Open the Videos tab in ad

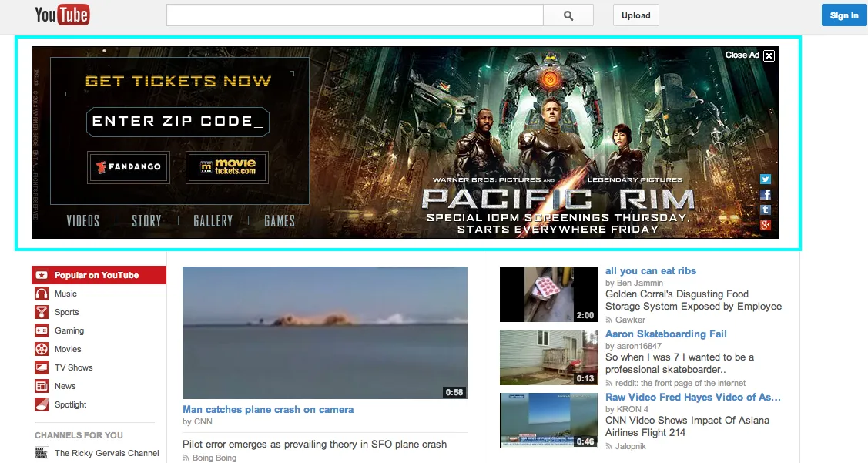(x=83, y=221)
